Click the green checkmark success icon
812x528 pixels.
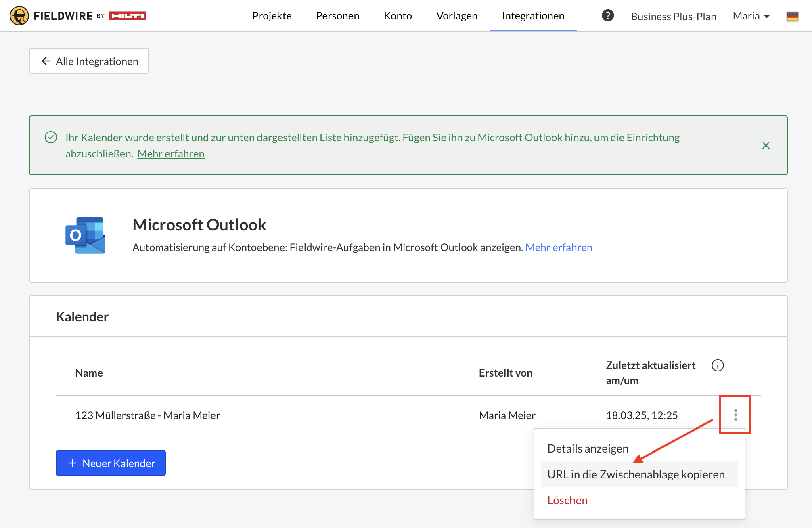tap(51, 138)
